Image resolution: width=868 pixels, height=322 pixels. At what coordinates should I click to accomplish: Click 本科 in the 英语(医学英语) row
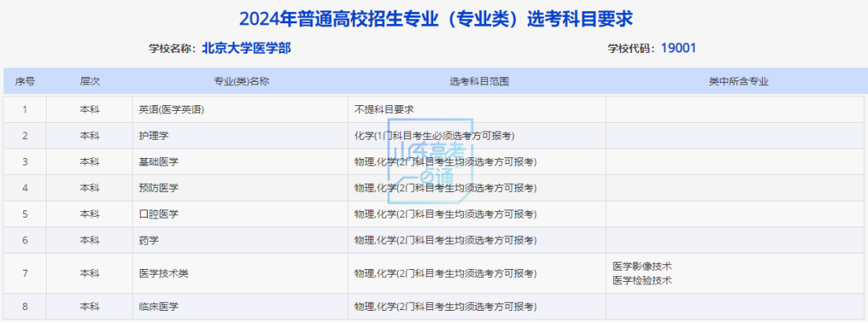pos(90,109)
